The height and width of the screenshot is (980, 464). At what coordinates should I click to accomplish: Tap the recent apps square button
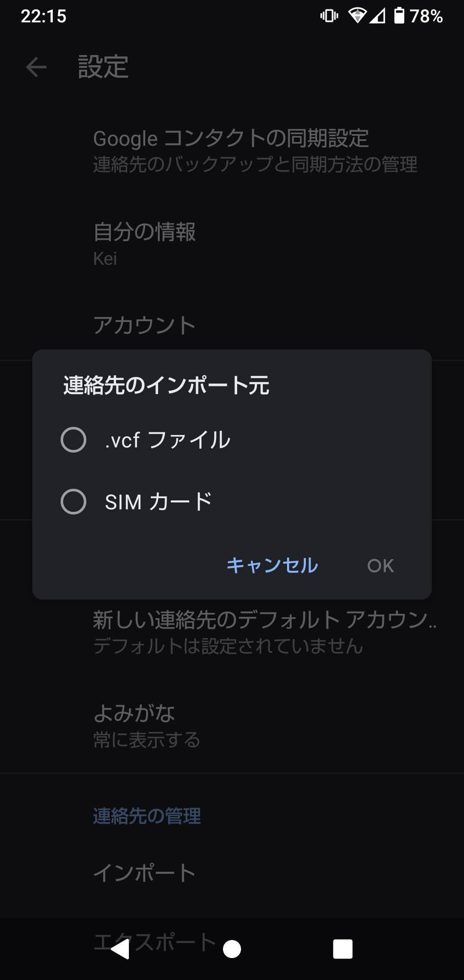[342, 949]
